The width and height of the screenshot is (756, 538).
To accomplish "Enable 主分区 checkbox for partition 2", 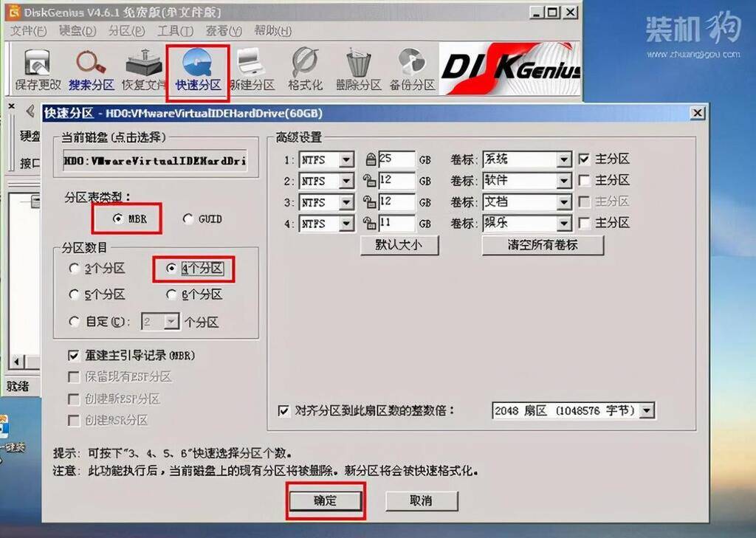I will 584,180.
